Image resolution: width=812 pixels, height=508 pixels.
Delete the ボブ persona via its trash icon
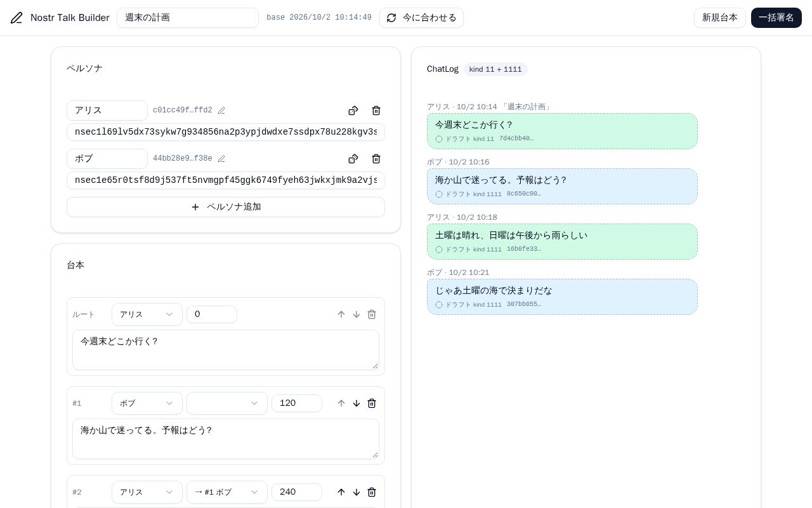[376, 159]
